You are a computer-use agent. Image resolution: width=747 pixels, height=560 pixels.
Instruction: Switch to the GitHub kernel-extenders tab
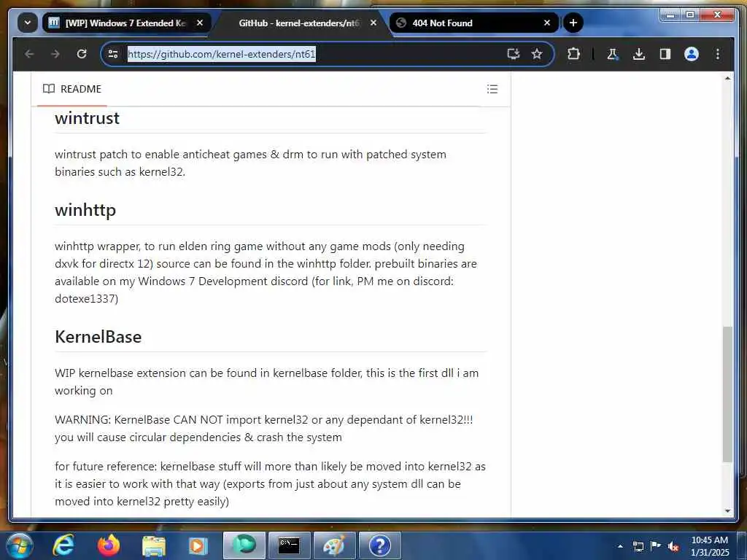click(299, 23)
